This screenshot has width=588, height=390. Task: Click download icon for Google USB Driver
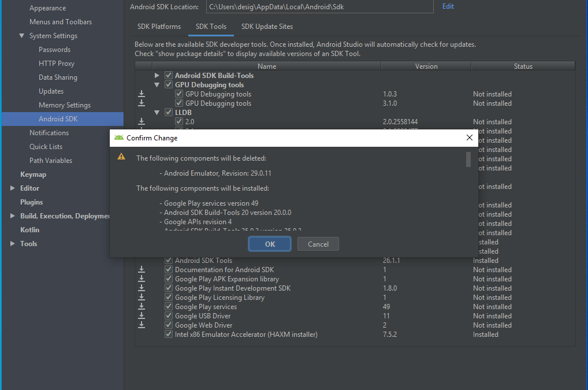(142, 315)
